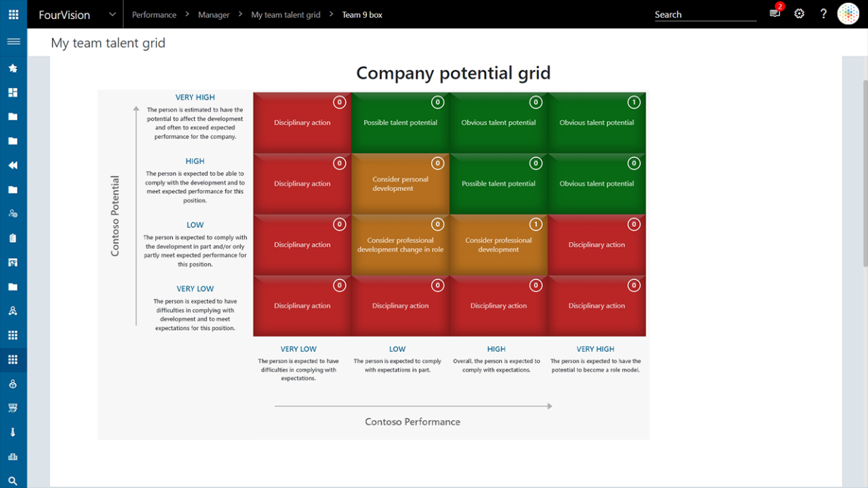
Task: Select the clipboard icon in the sidebar
Action: pyautogui.click(x=13, y=238)
